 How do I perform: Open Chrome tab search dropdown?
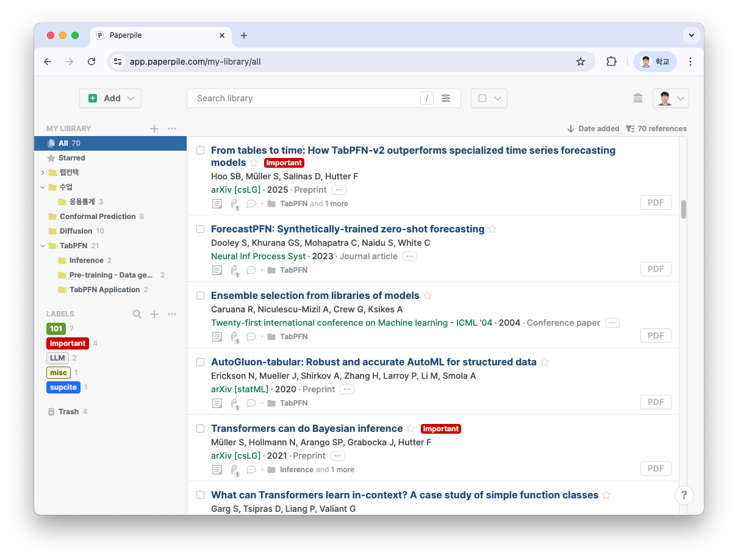tap(691, 35)
